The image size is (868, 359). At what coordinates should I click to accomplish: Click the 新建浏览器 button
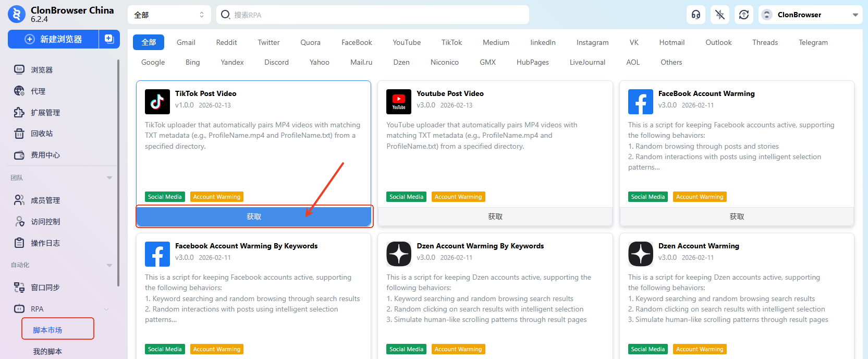[x=54, y=39]
